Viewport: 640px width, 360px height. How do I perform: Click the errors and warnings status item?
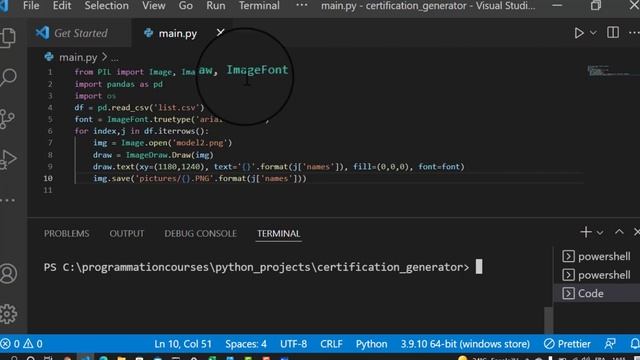pos(21,344)
